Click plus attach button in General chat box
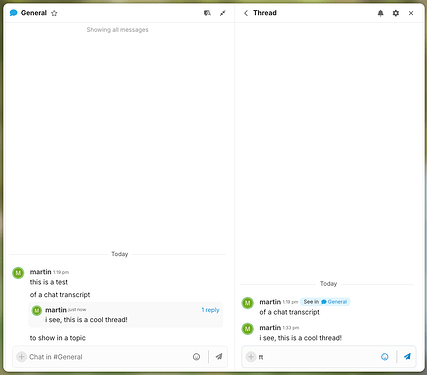This screenshot has width=427, height=375. pyautogui.click(x=21, y=357)
